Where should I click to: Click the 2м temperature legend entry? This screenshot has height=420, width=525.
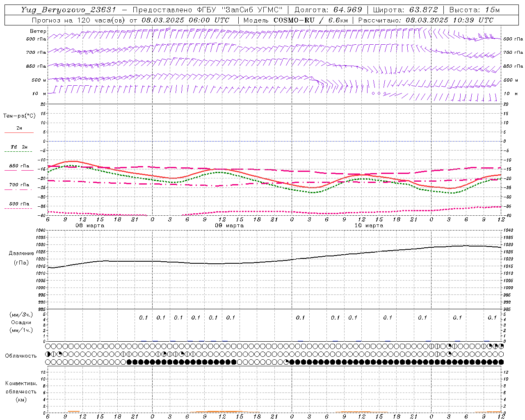[x=19, y=128]
